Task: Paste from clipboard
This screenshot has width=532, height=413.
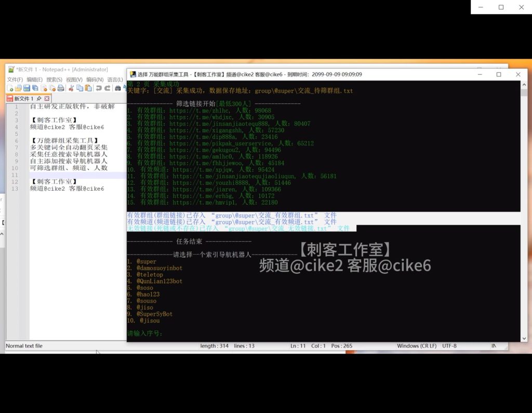Action: click(x=89, y=88)
